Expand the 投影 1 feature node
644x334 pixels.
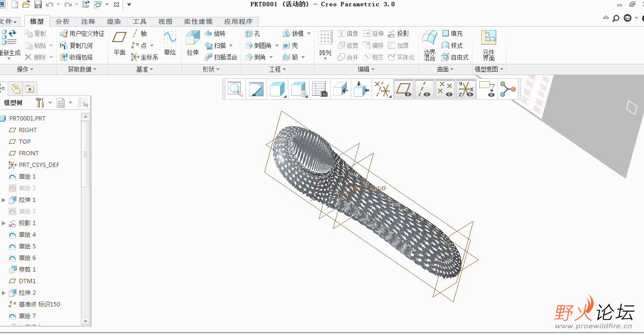[x=4, y=223]
